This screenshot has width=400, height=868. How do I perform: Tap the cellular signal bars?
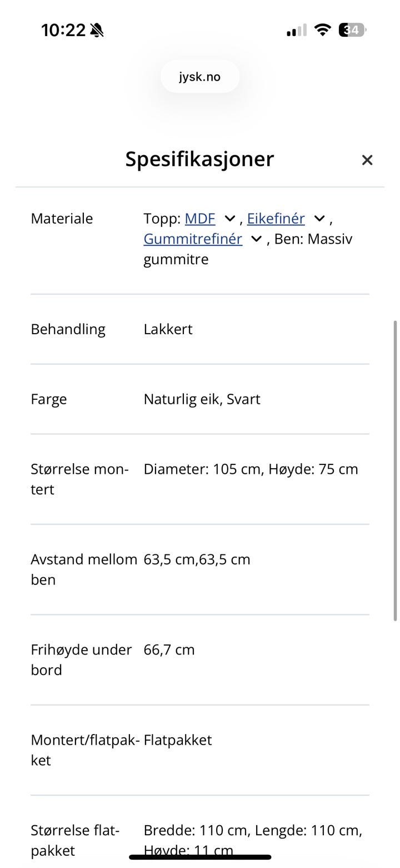[297, 30]
